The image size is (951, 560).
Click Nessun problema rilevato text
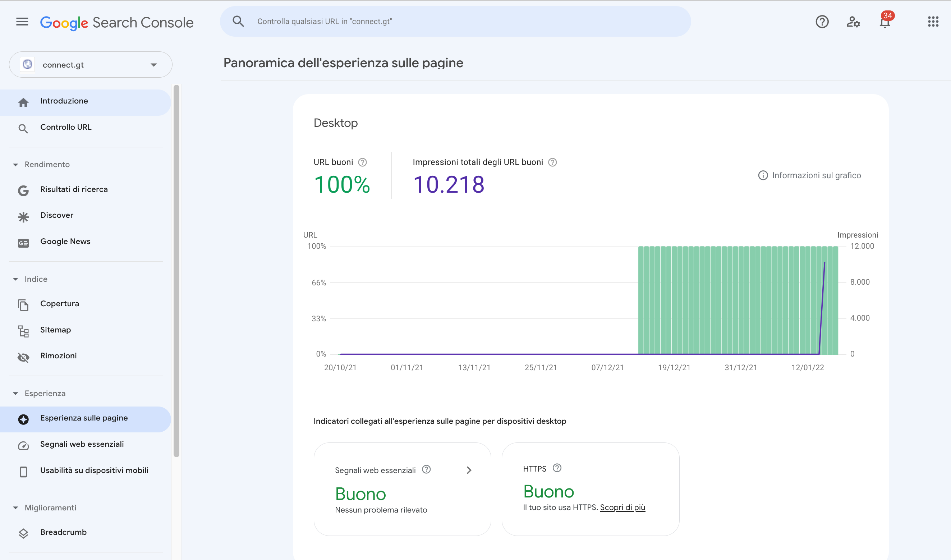(x=381, y=510)
